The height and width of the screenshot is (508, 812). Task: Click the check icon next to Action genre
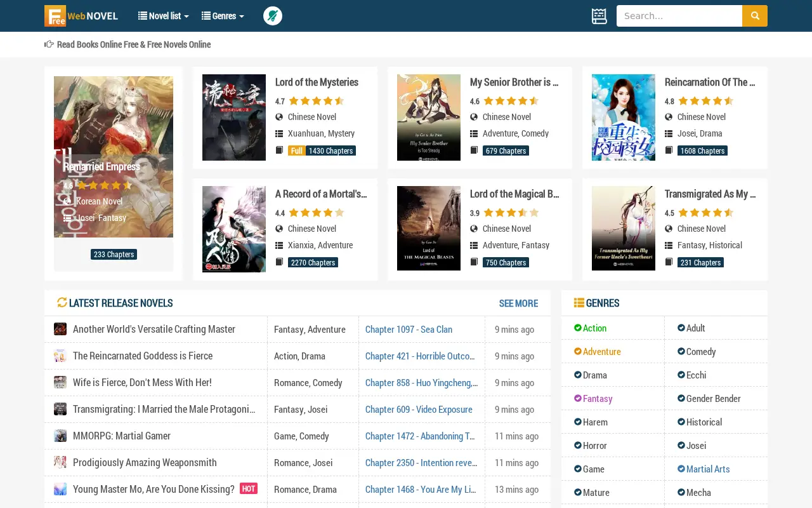click(578, 328)
